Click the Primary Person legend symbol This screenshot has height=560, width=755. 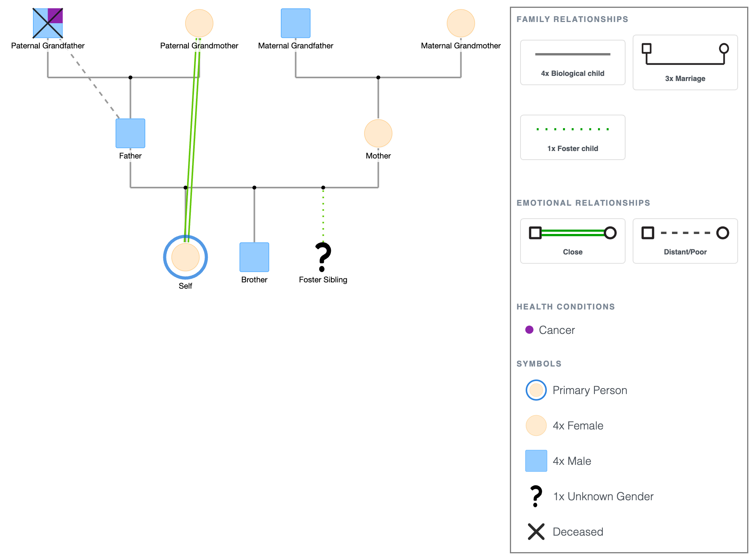(x=536, y=390)
